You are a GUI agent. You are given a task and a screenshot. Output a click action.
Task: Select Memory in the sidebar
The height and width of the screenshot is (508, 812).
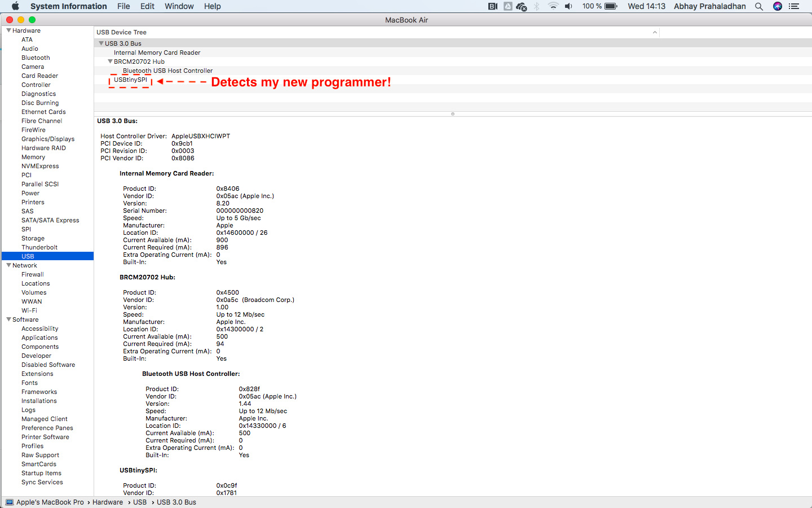pos(33,157)
